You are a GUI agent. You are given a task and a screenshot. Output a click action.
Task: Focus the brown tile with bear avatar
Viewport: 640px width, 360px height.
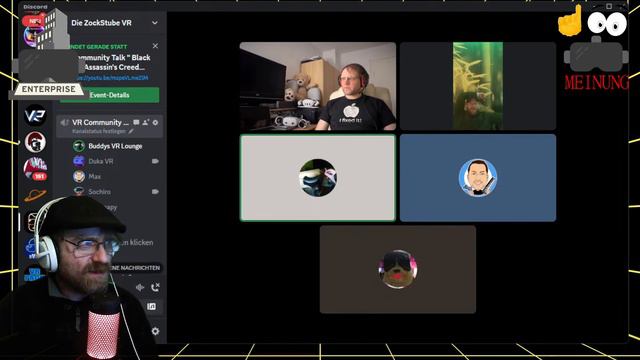[398, 269]
